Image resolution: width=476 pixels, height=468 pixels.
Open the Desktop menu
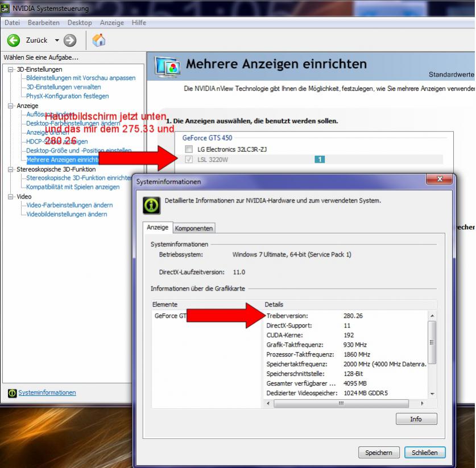[x=80, y=23]
